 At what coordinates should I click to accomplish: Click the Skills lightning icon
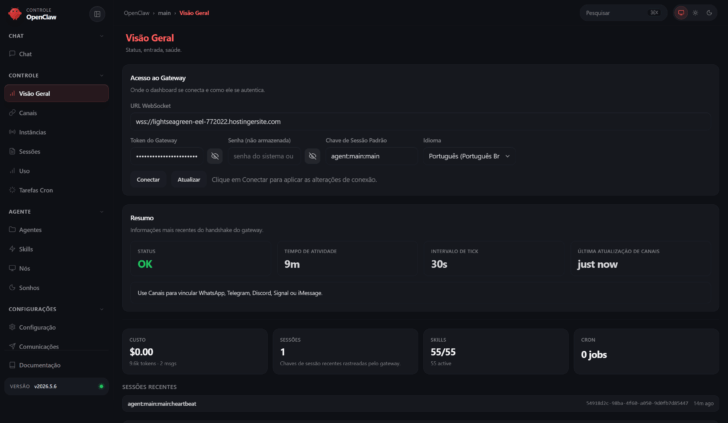pos(12,249)
